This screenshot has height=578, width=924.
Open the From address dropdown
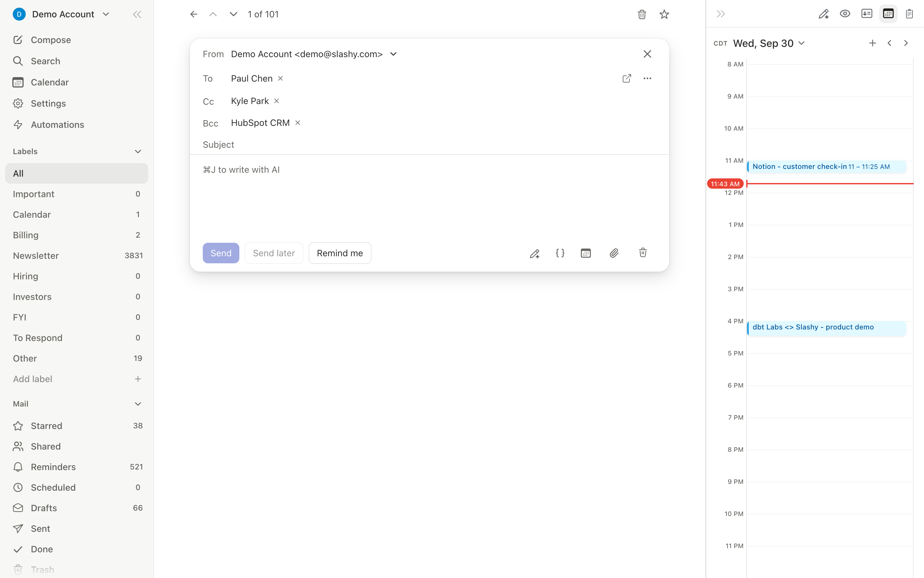[x=393, y=54]
